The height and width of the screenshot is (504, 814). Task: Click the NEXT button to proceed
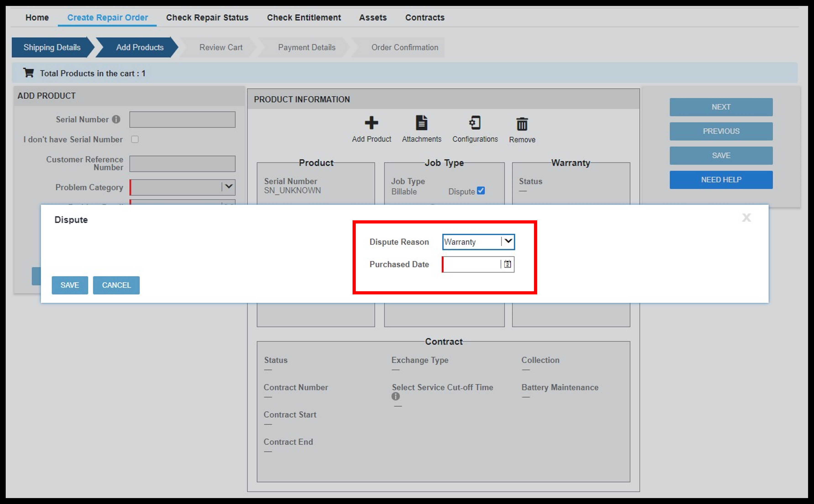(722, 107)
